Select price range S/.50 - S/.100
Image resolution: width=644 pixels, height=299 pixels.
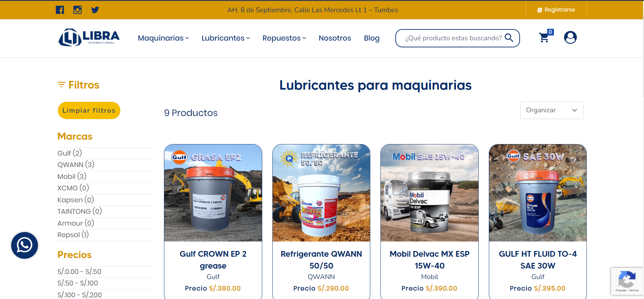point(78,283)
